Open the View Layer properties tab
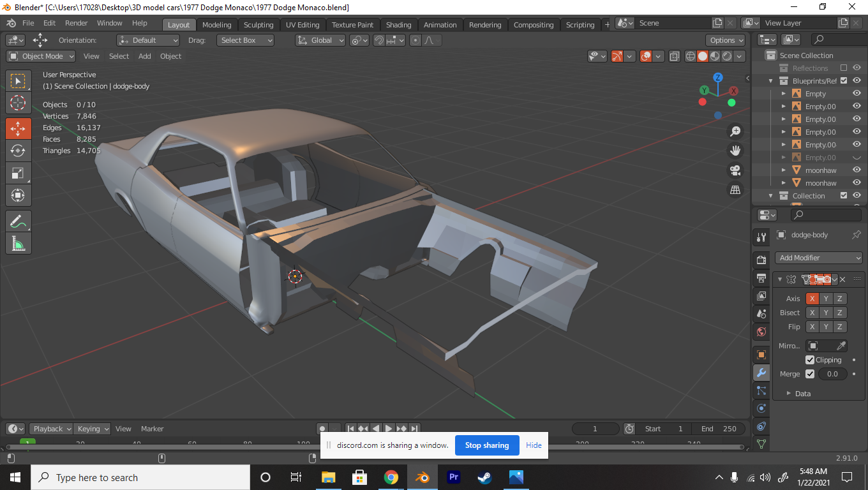This screenshot has width=868, height=490. (x=761, y=296)
